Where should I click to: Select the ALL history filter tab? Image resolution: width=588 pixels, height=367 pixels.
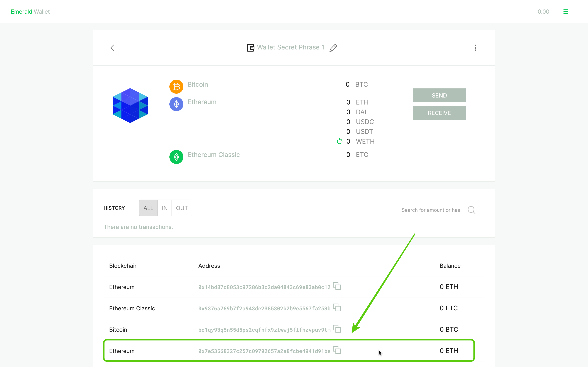[148, 208]
